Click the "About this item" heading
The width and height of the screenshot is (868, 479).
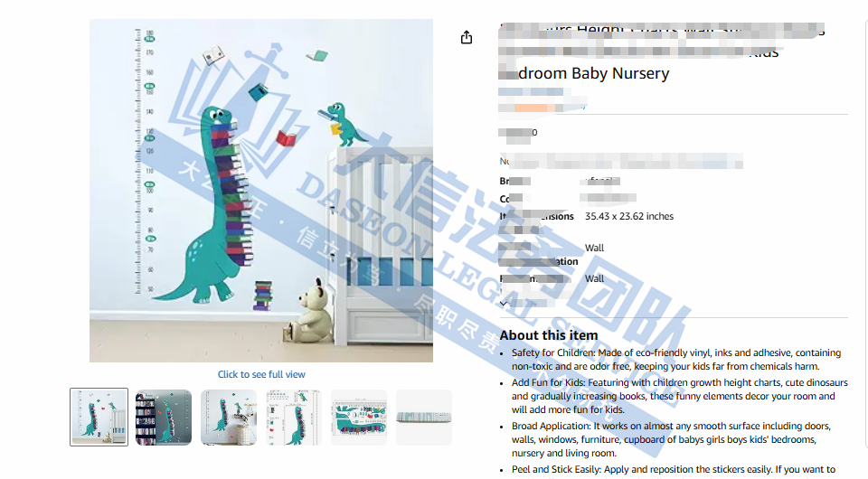click(549, 335)
